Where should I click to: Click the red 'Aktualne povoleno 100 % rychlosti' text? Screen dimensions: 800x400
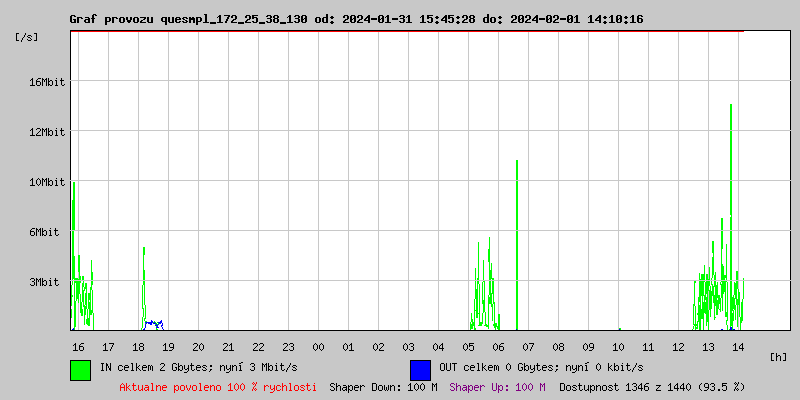coord(218,387)
